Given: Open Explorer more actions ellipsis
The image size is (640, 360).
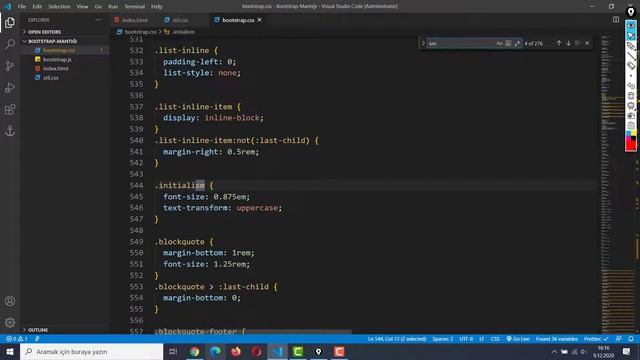Looking at the screenshot, I should pyautogui.click(x=98, y=20).
